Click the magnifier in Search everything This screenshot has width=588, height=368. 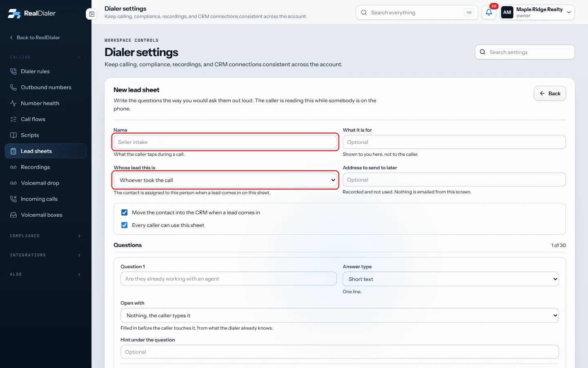(364, 12)
